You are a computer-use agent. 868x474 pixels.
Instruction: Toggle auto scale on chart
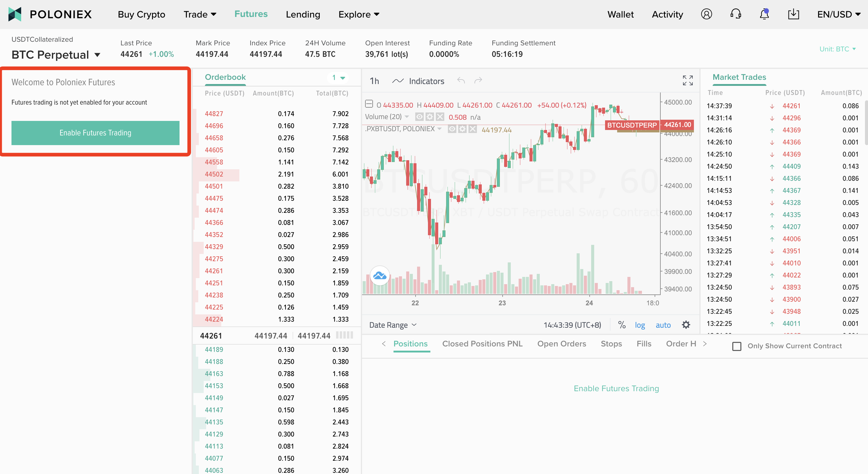(x=663, y=325)
